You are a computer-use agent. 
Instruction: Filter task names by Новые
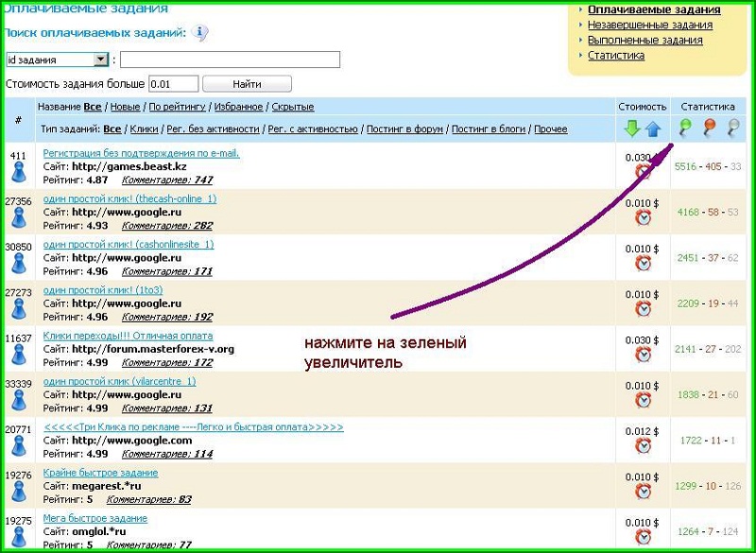point(125,107)
